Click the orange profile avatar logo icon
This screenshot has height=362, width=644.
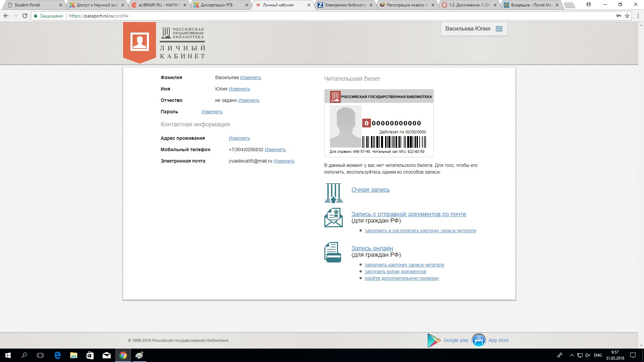pyautogui.click(x=140, y=42)
